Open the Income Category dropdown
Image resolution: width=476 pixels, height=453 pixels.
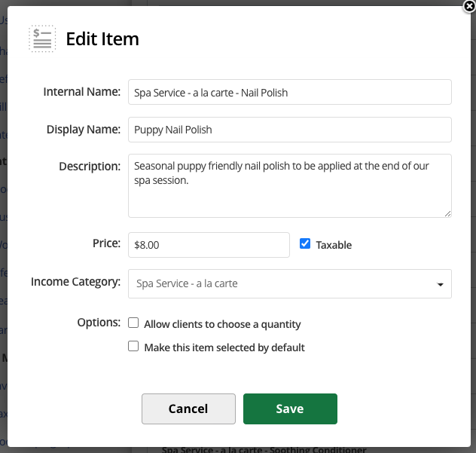290,283
